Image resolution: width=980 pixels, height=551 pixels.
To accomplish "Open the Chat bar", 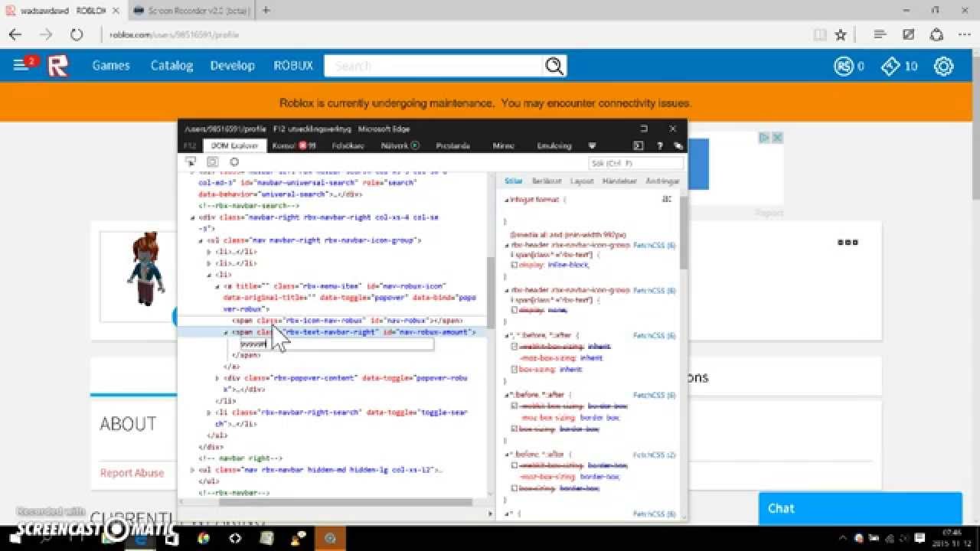I will pyautogui.click(x=860, y=509).
